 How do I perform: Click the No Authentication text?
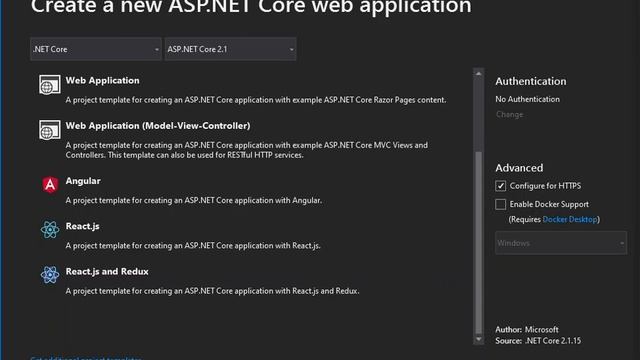coord(527,99)
